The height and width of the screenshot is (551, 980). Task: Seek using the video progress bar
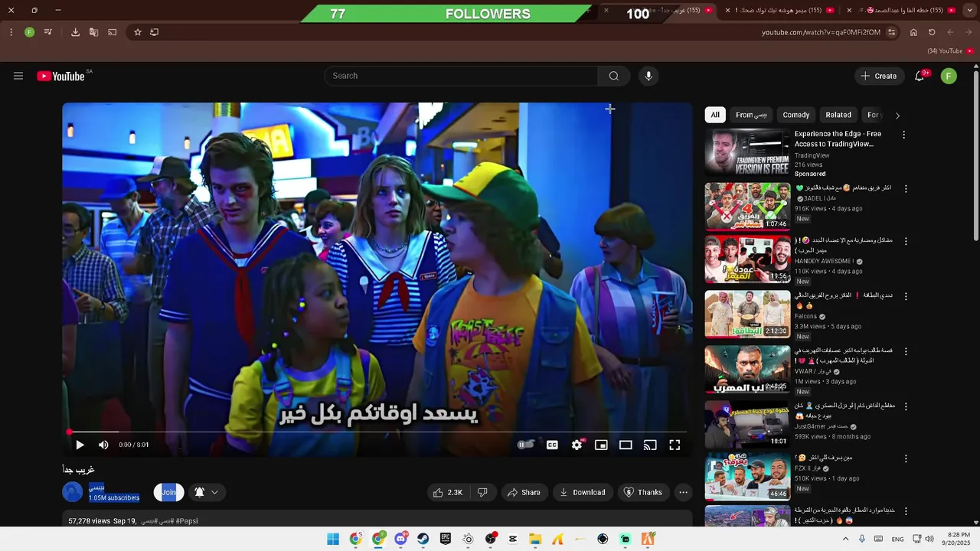377,432
